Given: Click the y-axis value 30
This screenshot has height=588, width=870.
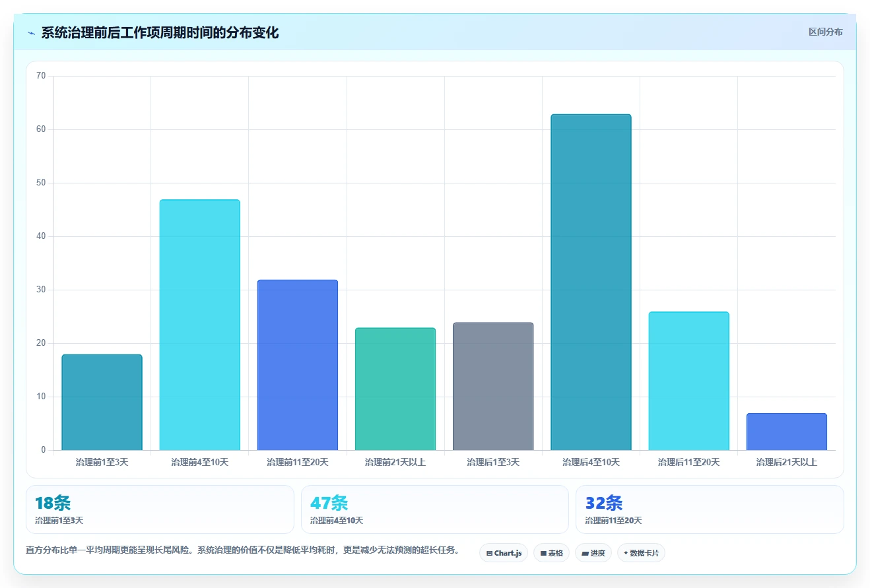Looking at the screenshot, I should 41,290.
